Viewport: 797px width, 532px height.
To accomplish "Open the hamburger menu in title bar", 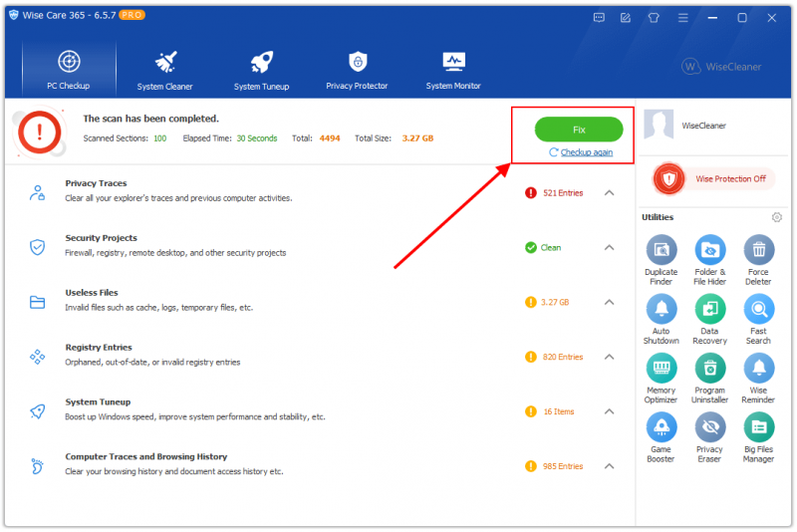I will [682, 18].
